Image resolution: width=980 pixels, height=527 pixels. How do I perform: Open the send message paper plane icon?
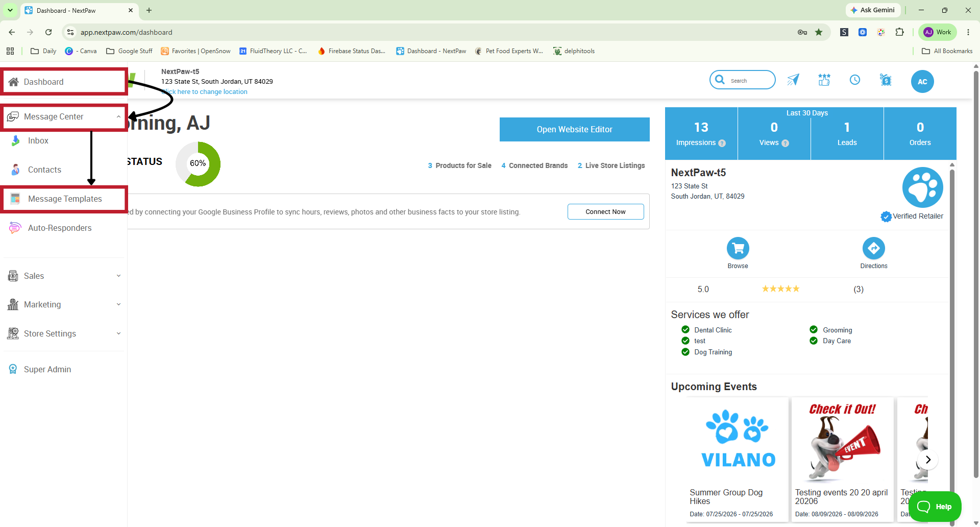tap(793, 80)
